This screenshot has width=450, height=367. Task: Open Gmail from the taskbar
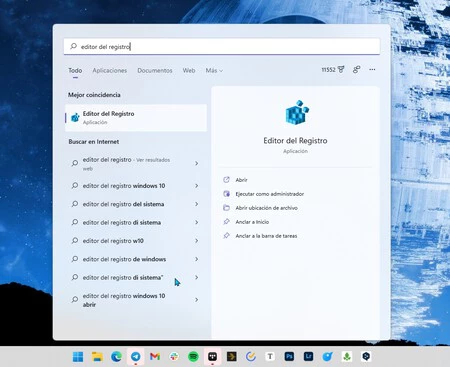coord(155,357)
